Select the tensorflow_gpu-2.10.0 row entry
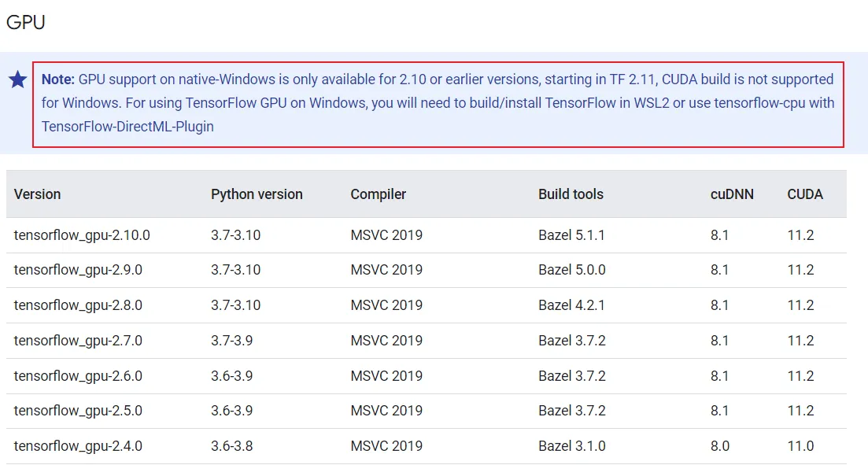Viewport: 868px width, 465px height. point(82,235)
